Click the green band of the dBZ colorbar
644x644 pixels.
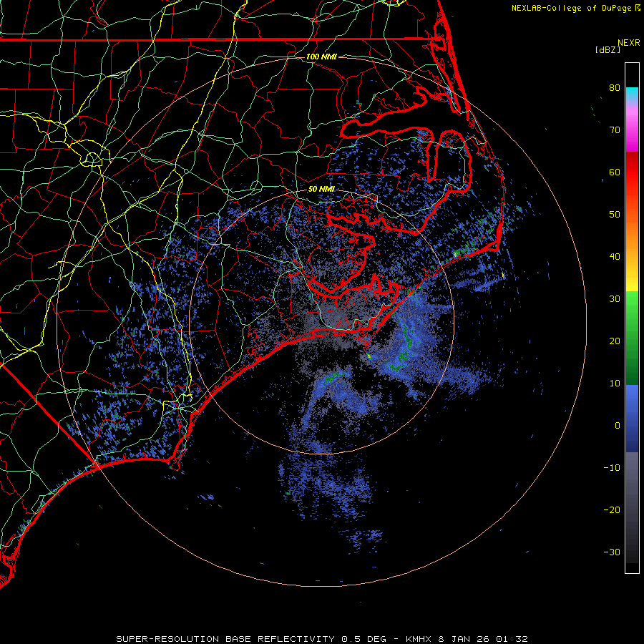click(632, 338)
